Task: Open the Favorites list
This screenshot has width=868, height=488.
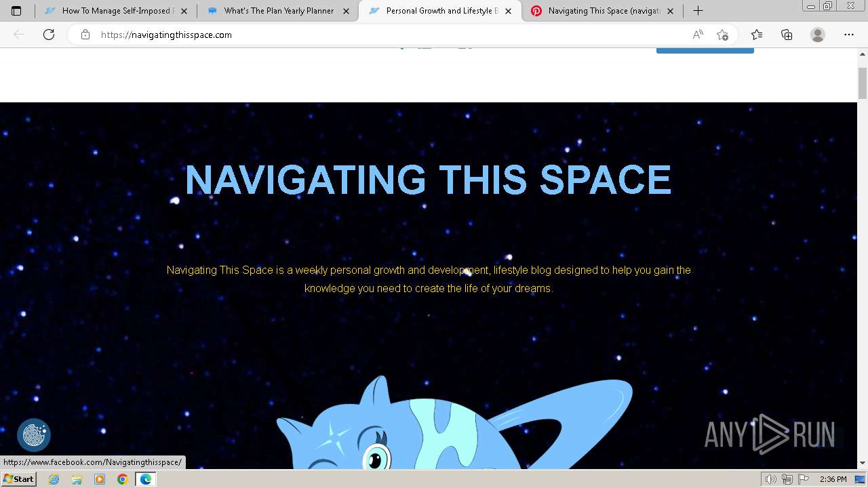Action: pyautogui.click(x=757, y=35)
